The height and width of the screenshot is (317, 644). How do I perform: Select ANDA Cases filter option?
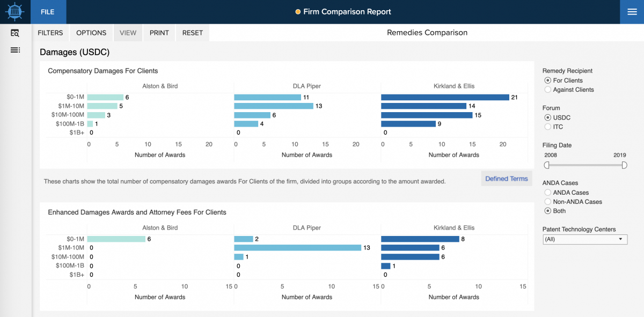(x=548, y=192)
